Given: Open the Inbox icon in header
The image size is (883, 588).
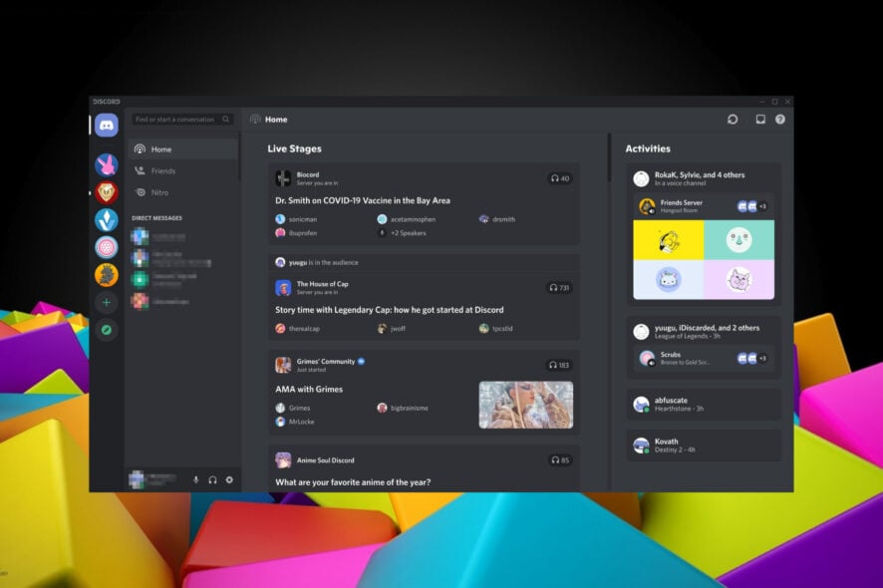Looking at the screenshot, I should point(760,119).
